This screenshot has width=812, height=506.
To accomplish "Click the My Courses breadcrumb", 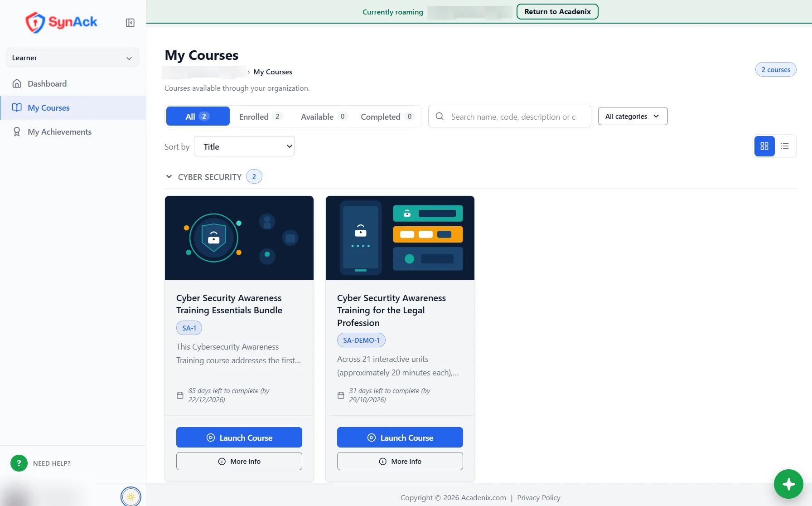I will [273, 72].
